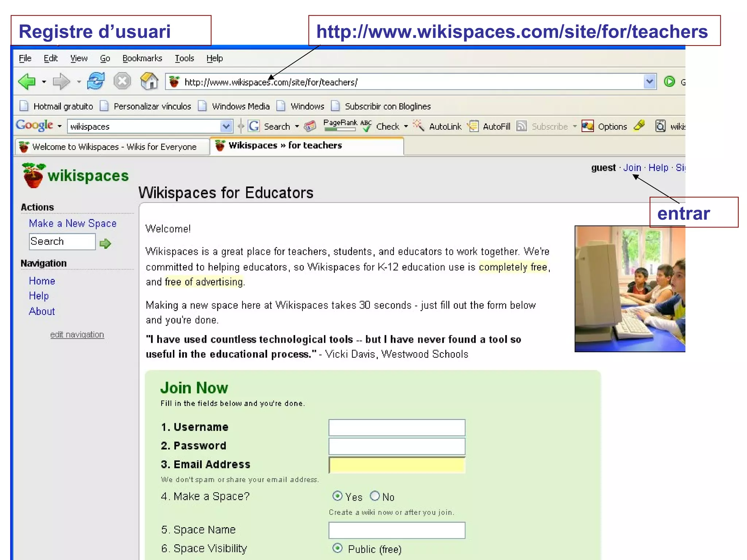Click Make a New Space link
Image resolution: width=747 pixels, height=560 pixels.
[x=73, y=223]
